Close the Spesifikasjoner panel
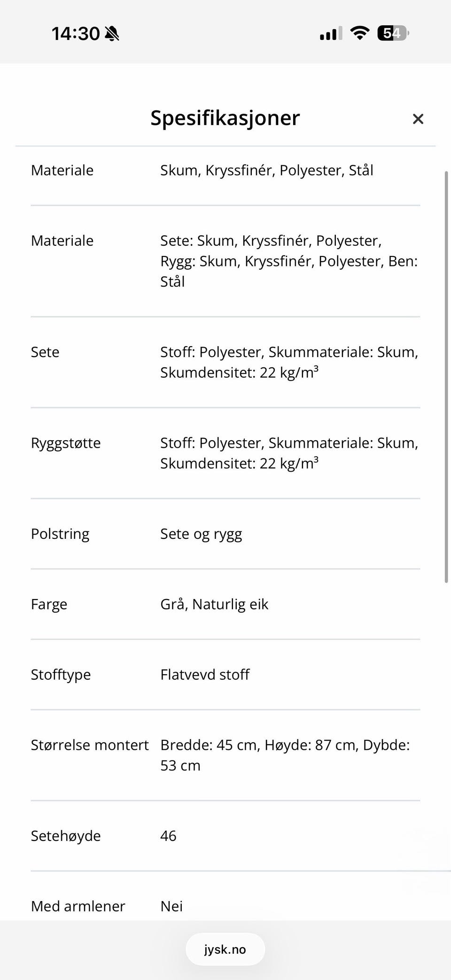The image size is (451, 980). (x=418, y=119)
